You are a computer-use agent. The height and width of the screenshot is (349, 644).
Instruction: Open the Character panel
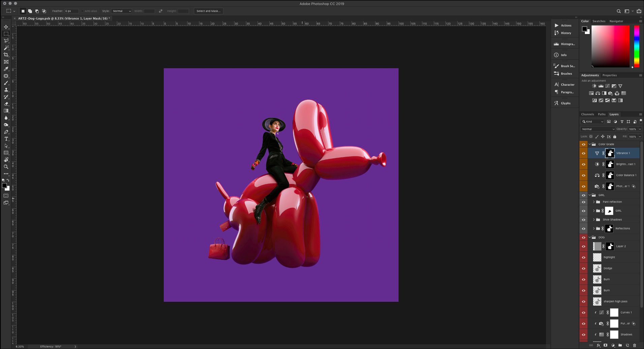tap(567, 85)
